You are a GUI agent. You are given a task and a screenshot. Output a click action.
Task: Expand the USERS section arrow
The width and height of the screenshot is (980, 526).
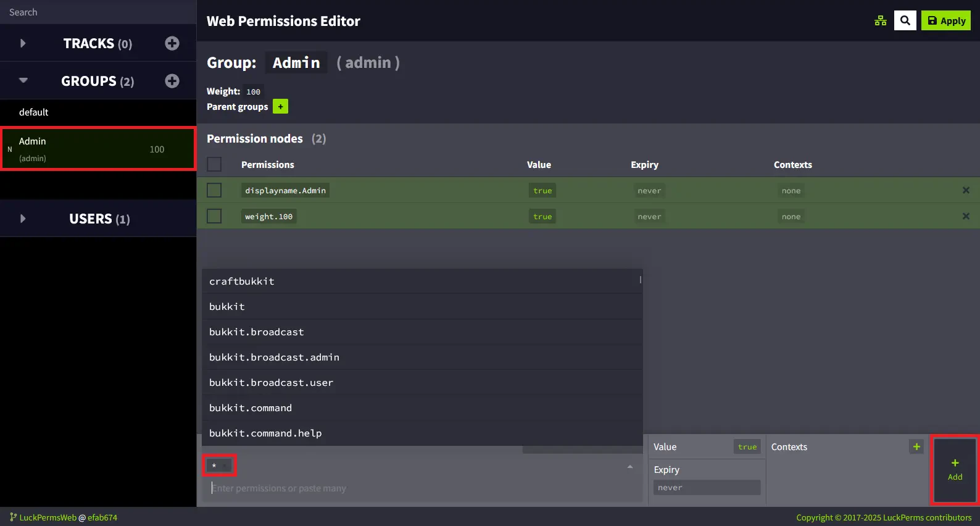[x=23, y=219]
